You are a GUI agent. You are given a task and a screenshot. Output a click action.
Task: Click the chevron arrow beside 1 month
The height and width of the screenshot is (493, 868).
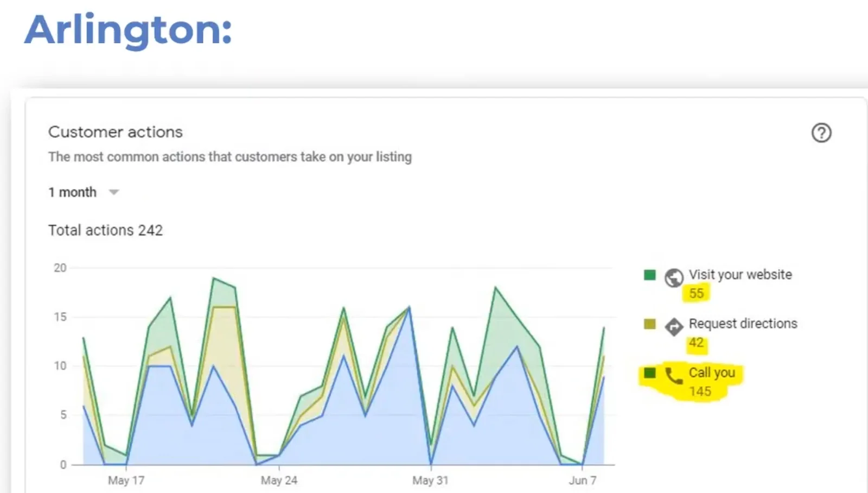tap(114, 192)
